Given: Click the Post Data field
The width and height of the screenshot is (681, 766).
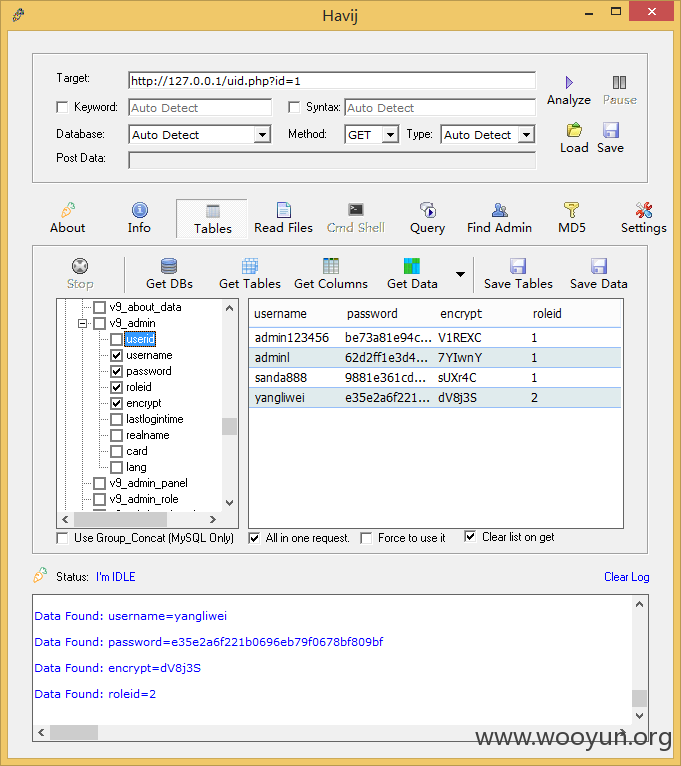Looking at the screenshot, I should click(x=332, y=160).
